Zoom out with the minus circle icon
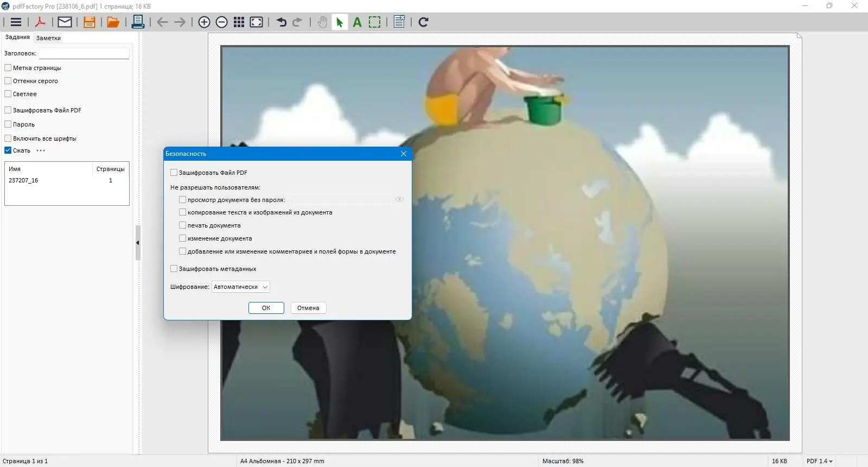Viewport: 868px width, 467px height. click(221, 22)
